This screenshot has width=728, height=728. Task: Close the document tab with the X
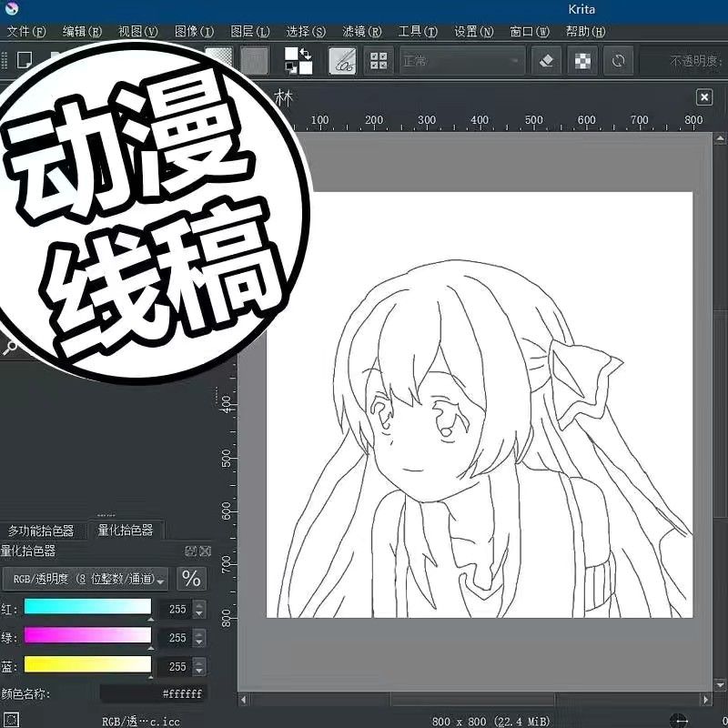704,97
